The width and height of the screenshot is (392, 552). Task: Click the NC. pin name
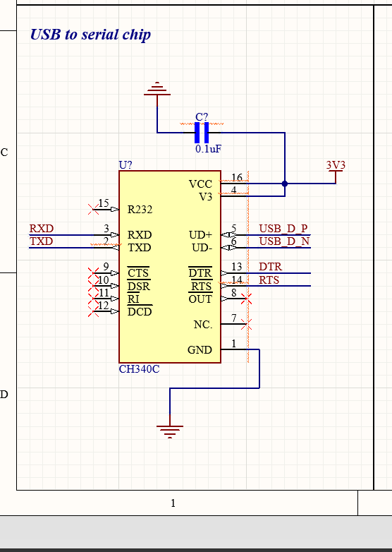pos(203,324)
